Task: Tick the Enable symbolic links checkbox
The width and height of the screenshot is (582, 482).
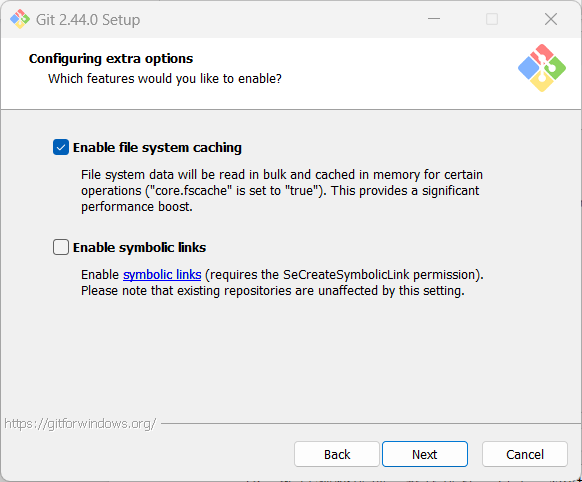Action: pyautogui.click(x=61, y=247)
